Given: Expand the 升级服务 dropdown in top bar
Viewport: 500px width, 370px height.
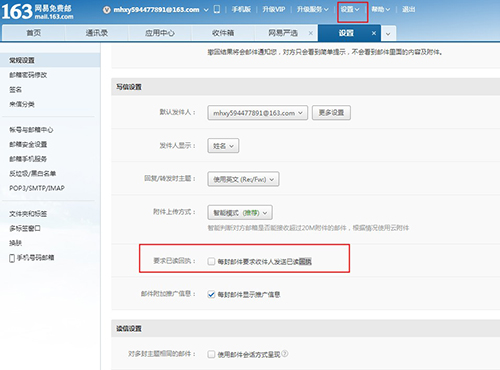Looking at the screenshot, I should [x=313, y=9].
